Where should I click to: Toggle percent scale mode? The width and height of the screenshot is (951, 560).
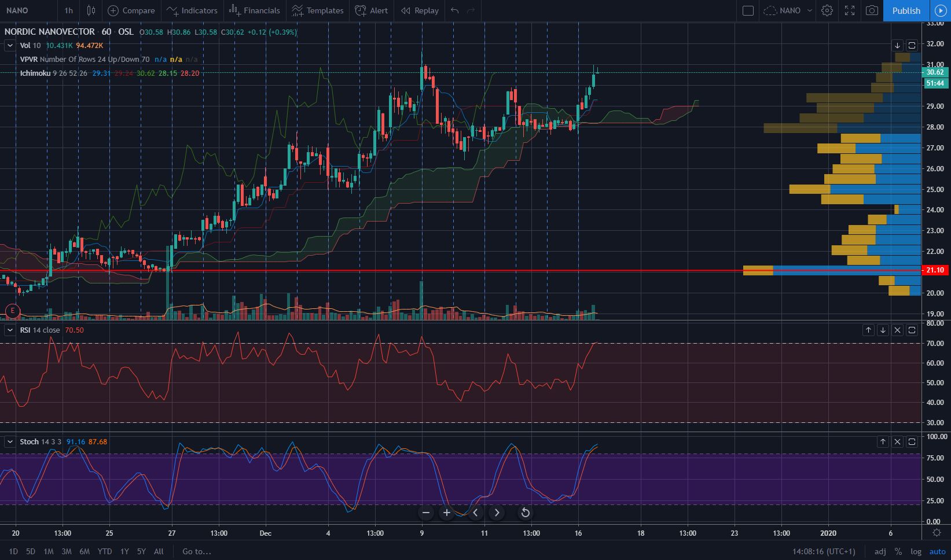pos(898,551)
